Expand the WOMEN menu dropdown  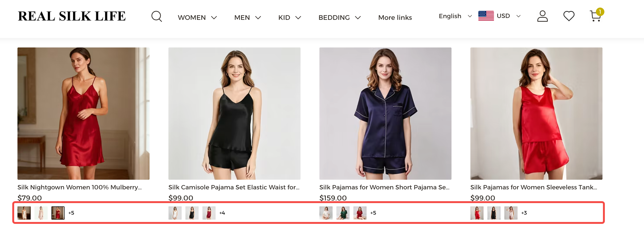(197, 17)
